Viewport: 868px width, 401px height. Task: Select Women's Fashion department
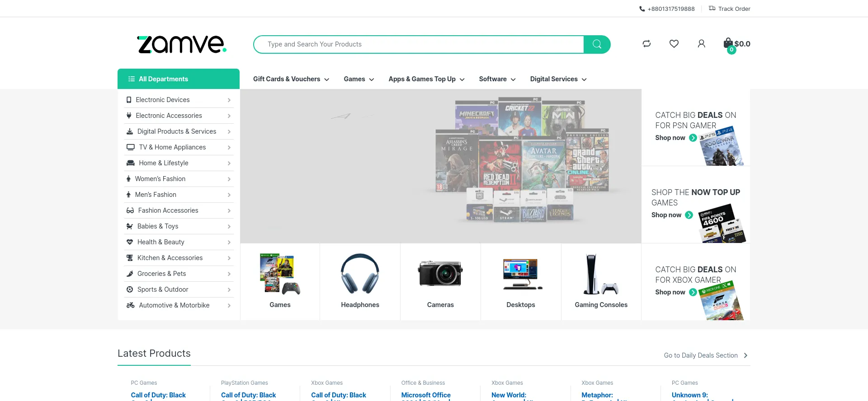[x=160, y=179]
